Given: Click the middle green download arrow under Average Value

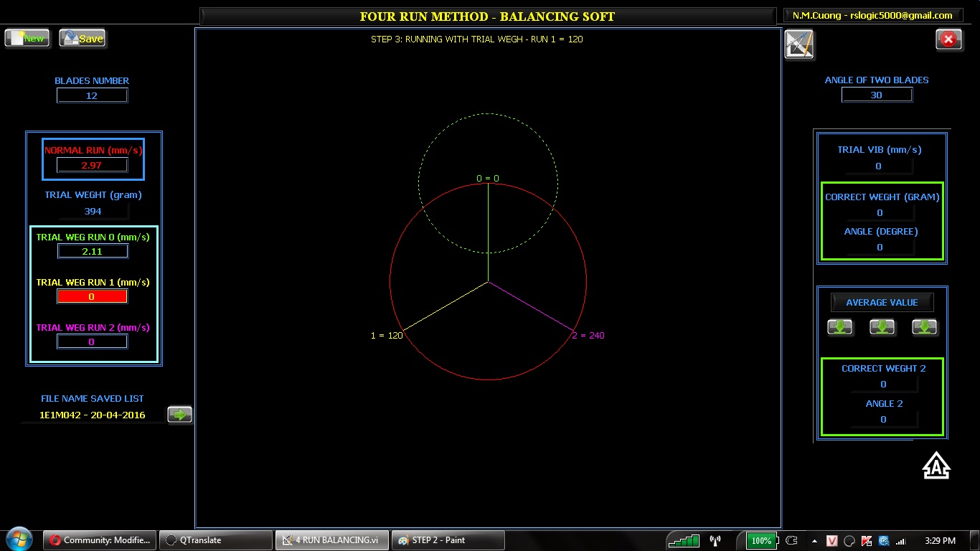Looking at the screenshot, I should coord(882,327).
